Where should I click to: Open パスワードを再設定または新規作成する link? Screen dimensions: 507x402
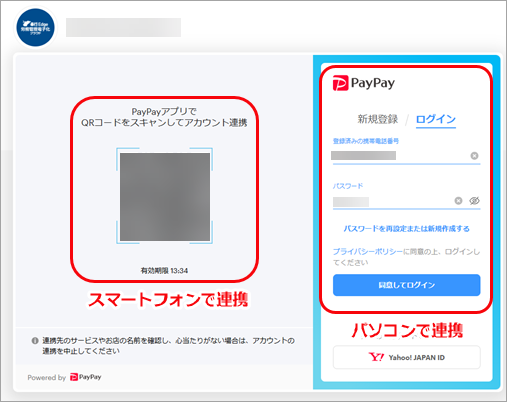tap(406, 229)
